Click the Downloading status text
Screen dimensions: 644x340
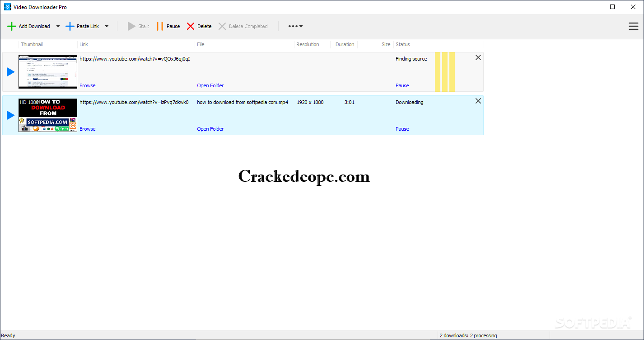410,102
